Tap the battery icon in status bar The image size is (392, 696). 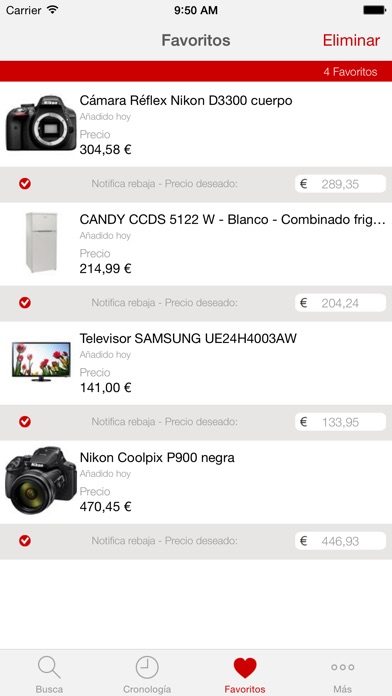(374, 10)
